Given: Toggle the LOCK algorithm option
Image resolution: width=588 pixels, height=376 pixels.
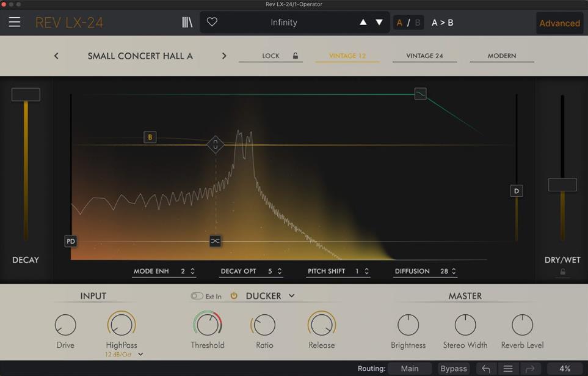Looking at the screenshot, I should point(270,56).
